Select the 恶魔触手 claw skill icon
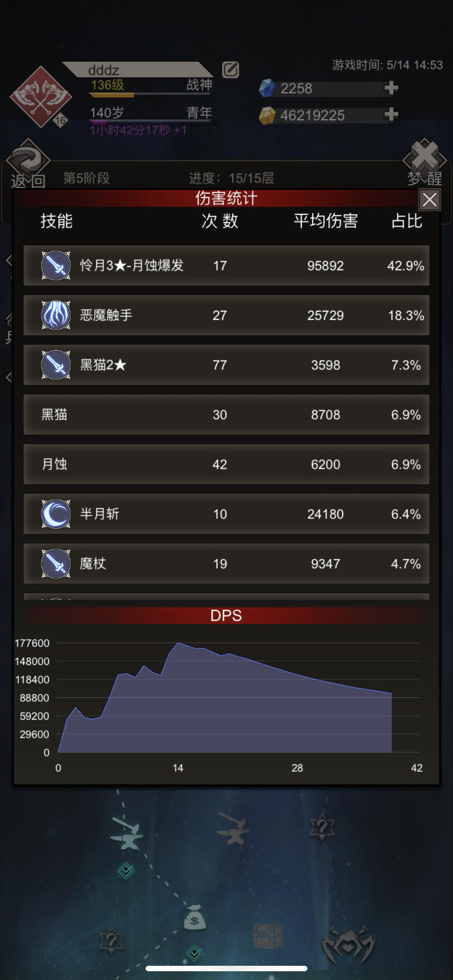This screenshot has height=980, width=453. [56, 315]
